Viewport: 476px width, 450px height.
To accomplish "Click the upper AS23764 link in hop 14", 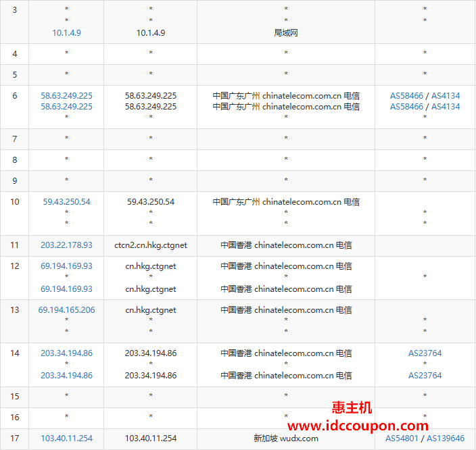I will tap(425, 353).
